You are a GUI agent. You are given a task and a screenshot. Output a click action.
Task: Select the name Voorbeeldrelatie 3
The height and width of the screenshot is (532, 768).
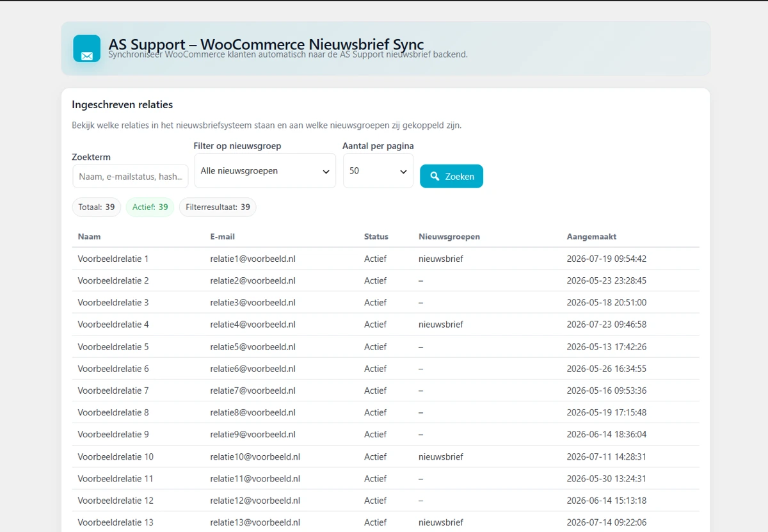coord(113,302)
